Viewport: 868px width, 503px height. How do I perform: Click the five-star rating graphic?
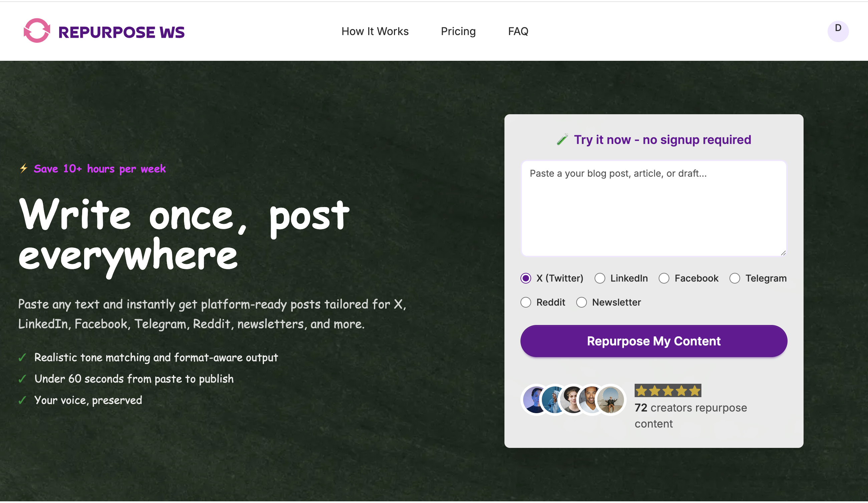[668, 391]
